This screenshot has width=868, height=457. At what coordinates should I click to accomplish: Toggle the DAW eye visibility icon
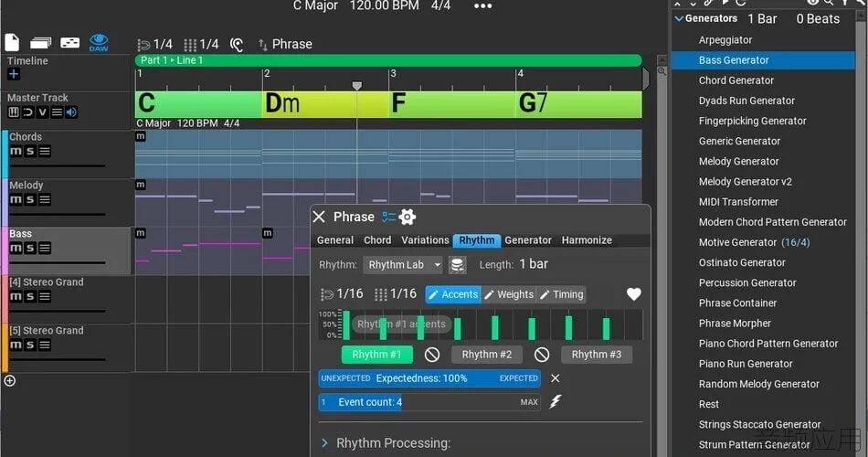tap(99, 42)
